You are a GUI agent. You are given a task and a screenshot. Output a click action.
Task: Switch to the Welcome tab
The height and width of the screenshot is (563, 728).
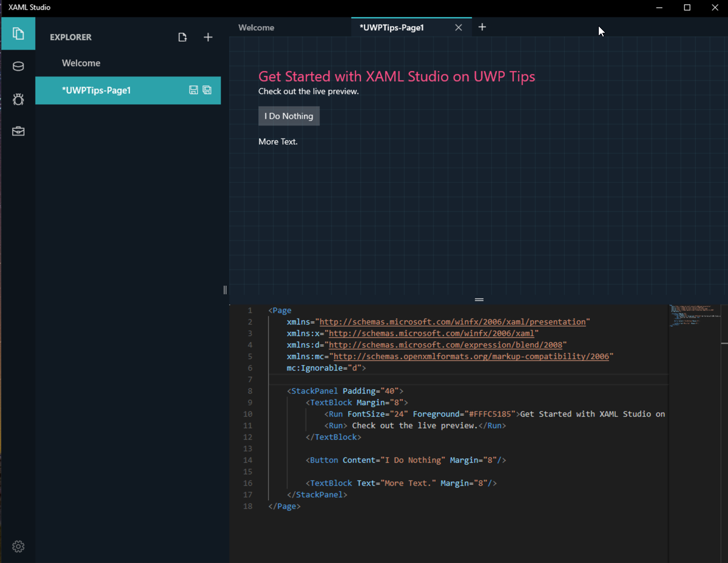(x=256, y=27)
